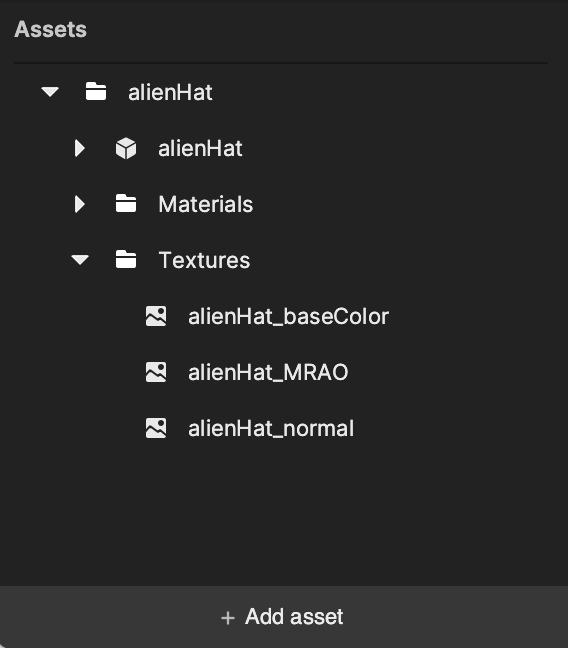The width and height of the screenshot is (568, 648).
Task: Collapse the top-level alienHat folder arrow
Action: click(x=50, y=92)
